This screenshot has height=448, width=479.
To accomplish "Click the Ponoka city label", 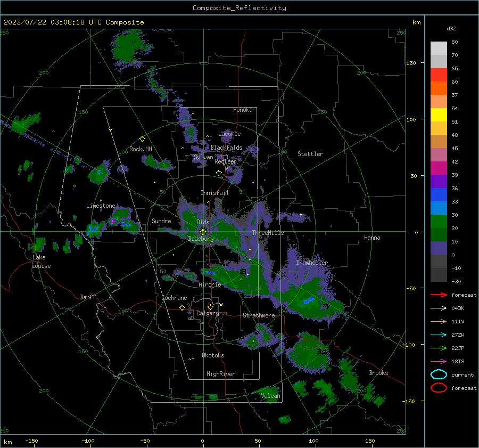I will coord(243,110).
